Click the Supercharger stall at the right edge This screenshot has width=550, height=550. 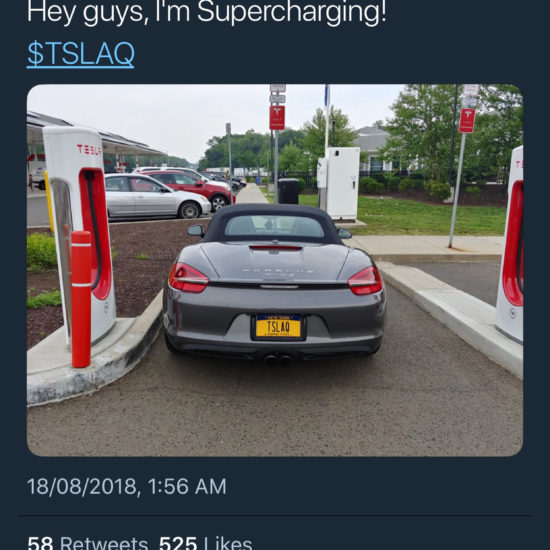(510, 244)
